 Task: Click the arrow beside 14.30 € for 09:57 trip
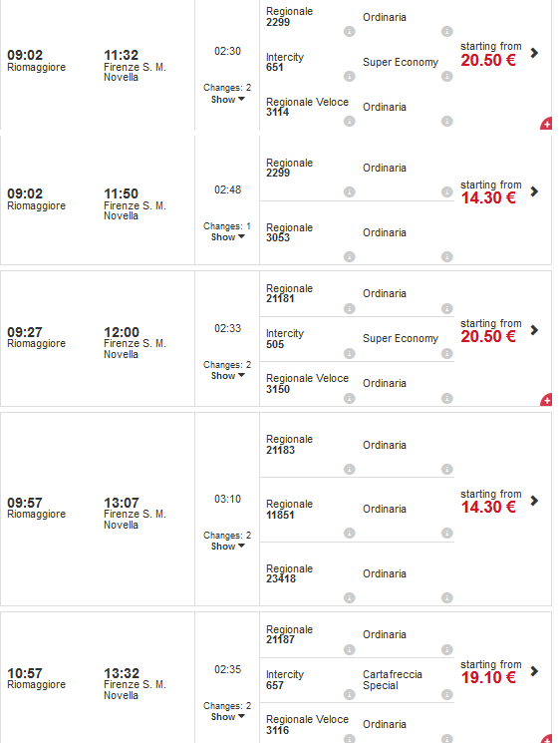click(x=534, y=501)
